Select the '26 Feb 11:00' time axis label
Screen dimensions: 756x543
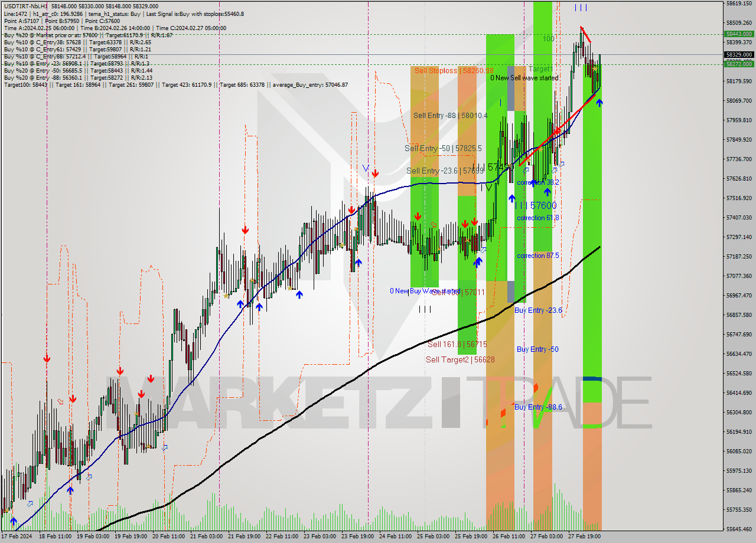click(x=508, y=537)
